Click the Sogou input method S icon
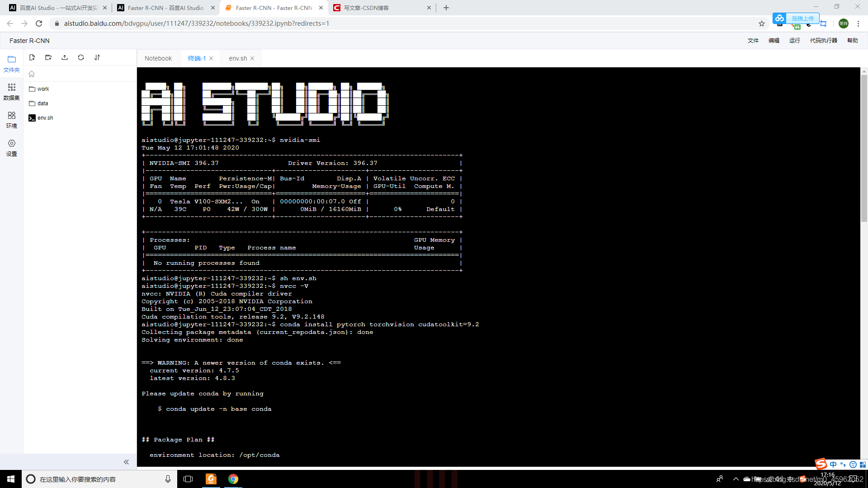 point(821,464)
